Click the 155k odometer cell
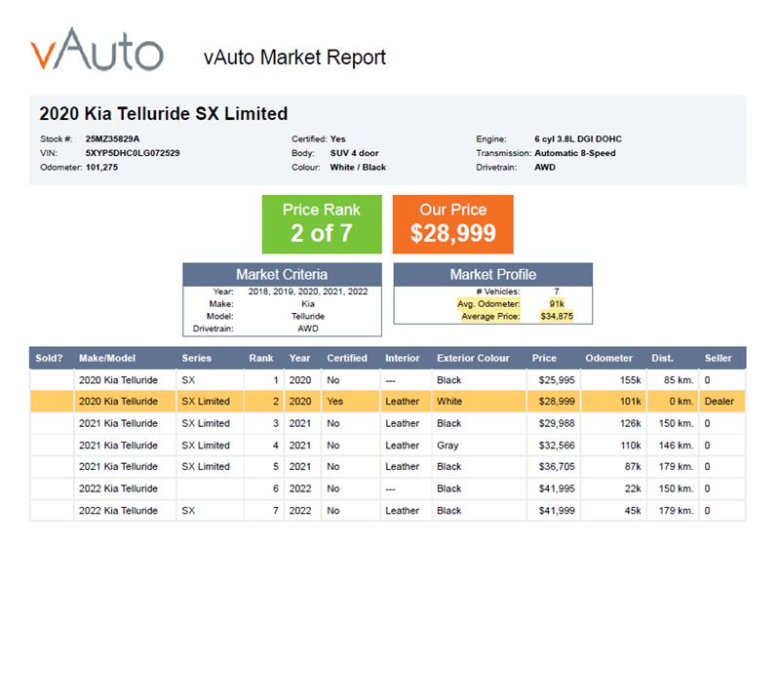The width and height of the screenshot is (780, 700). pyautogui.click(x=630, y=380)
